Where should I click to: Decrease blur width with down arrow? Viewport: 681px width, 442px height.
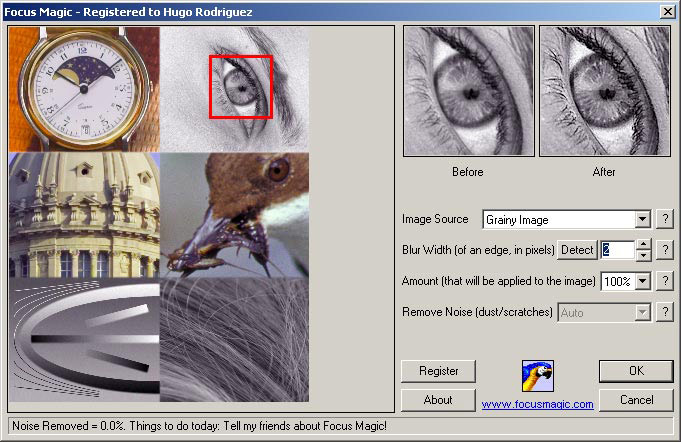pos(643,255)
